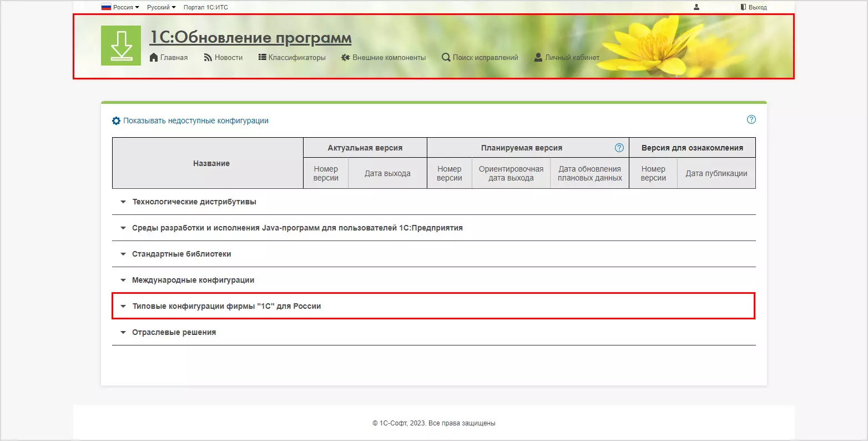Click the Дата обновления плановых данных header

click(590, 173)
